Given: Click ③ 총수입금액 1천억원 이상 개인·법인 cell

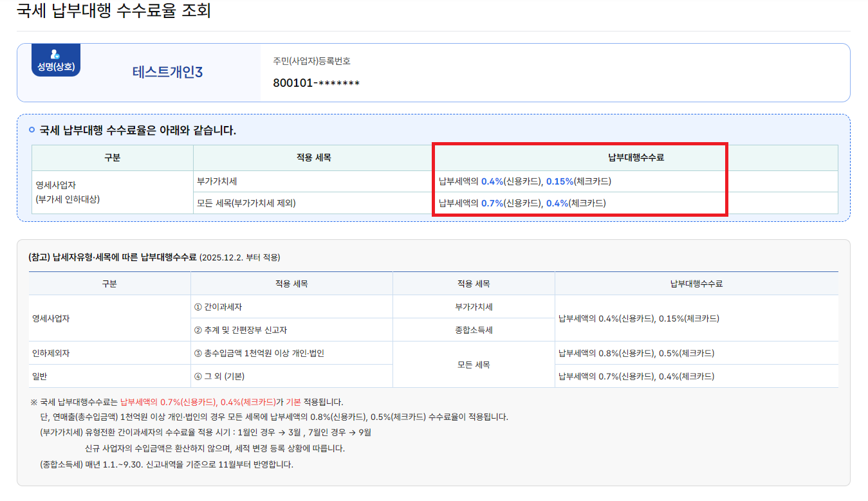Looking at the screenshot, I should [291, 353].
